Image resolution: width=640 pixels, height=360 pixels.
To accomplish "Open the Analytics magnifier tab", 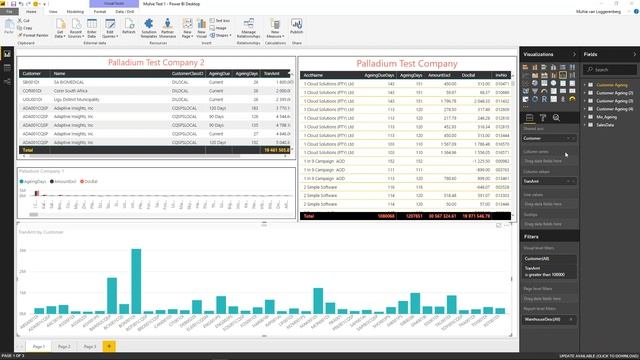I will tap(556, 118).
